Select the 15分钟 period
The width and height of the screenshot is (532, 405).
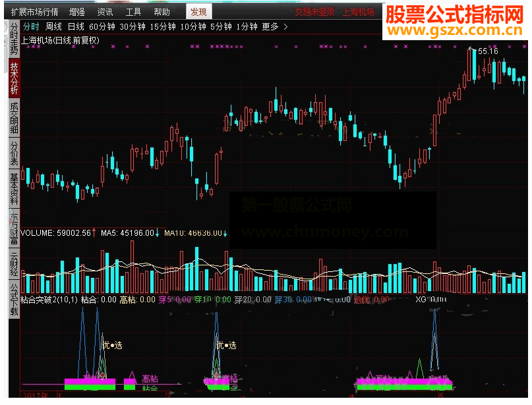[163, 26]
